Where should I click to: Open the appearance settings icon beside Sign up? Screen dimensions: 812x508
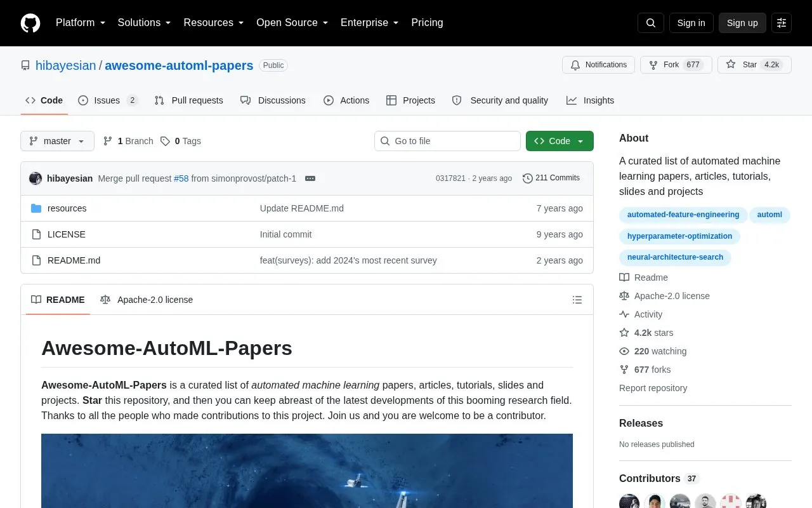coord(782,23)
